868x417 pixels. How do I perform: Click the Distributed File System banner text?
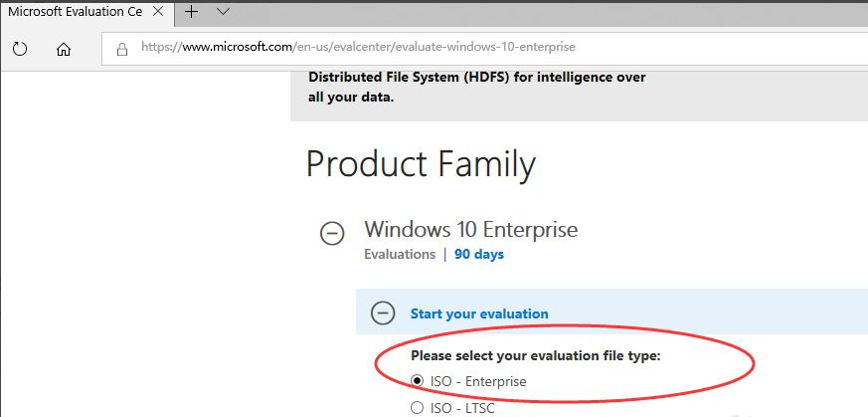pos(477,78)
